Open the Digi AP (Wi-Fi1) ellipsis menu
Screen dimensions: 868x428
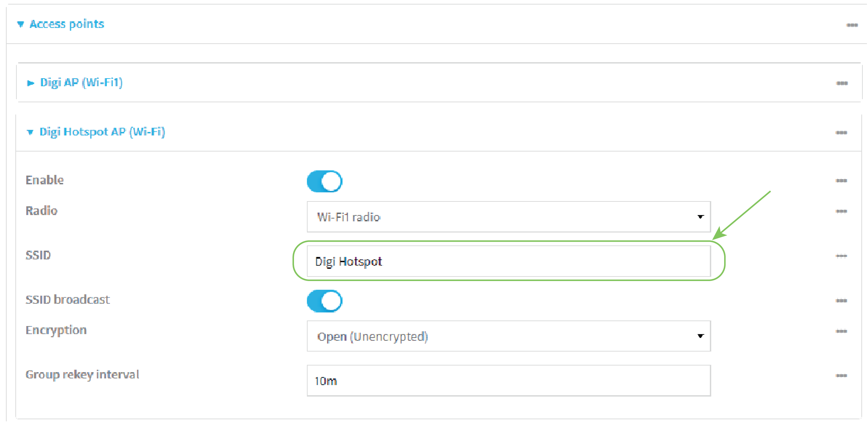pos(842,83)
